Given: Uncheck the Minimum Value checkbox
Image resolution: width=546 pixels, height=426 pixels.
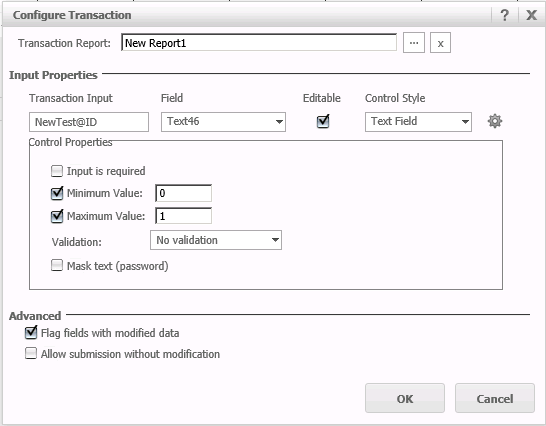Looking at the screenshot, I should [x=57, y=193].
